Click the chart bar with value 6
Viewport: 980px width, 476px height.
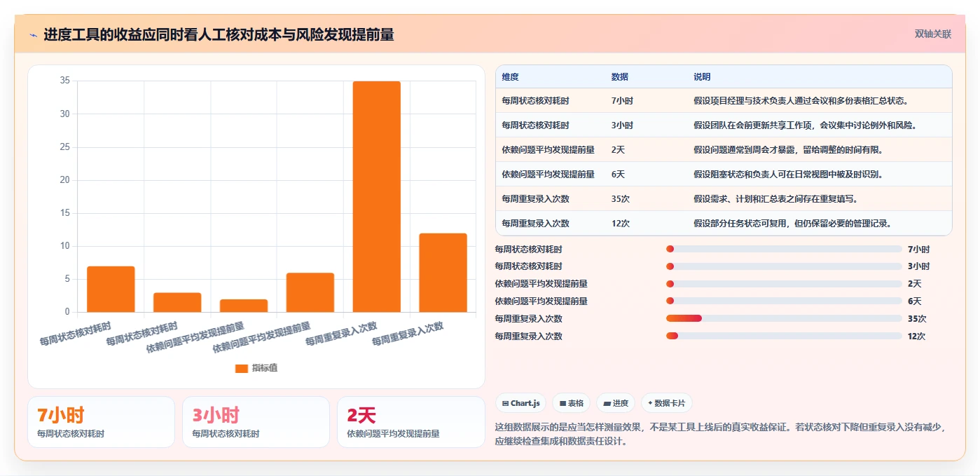310,292
